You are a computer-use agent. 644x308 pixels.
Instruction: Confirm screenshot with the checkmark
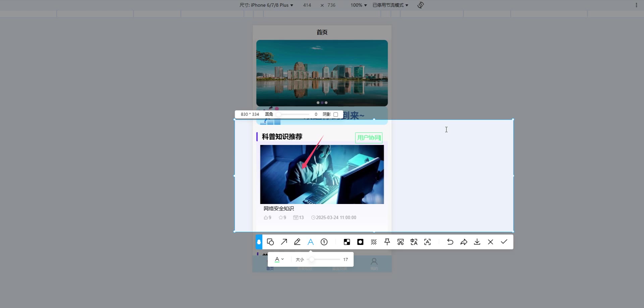[504, 242]
